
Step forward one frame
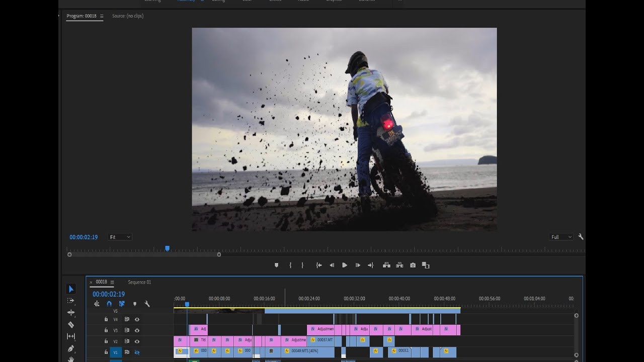point(358,265)
